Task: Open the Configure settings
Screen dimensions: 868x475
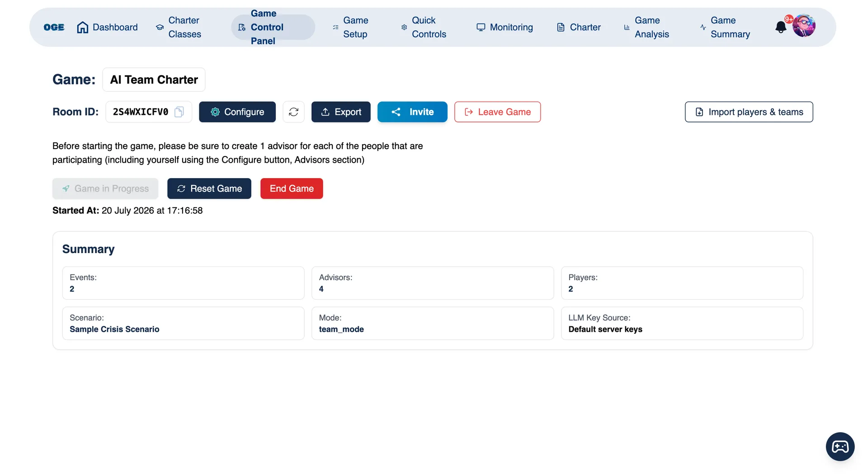Action: tap(237, 112)
